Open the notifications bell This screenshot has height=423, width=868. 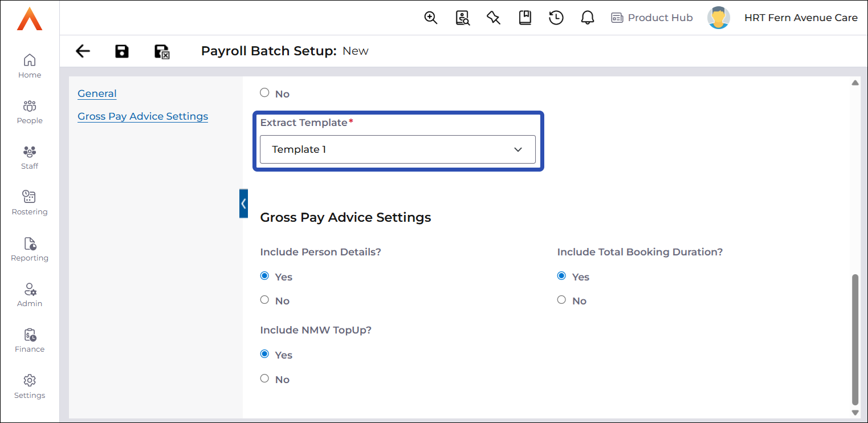tap(588, 18)
